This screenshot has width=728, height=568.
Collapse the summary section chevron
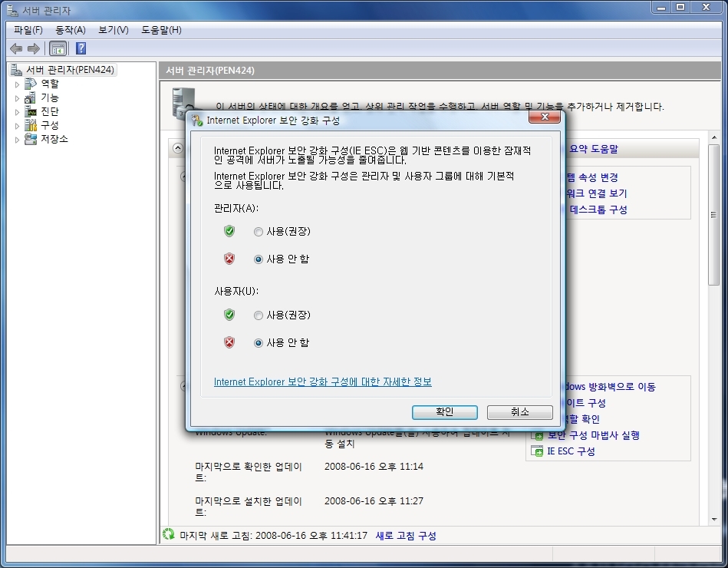178,148
